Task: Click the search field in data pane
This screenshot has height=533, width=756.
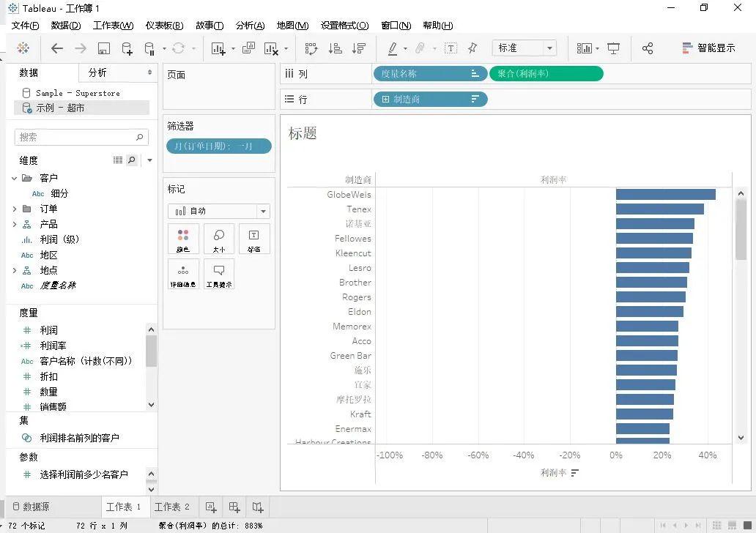Action: point(81,138)
